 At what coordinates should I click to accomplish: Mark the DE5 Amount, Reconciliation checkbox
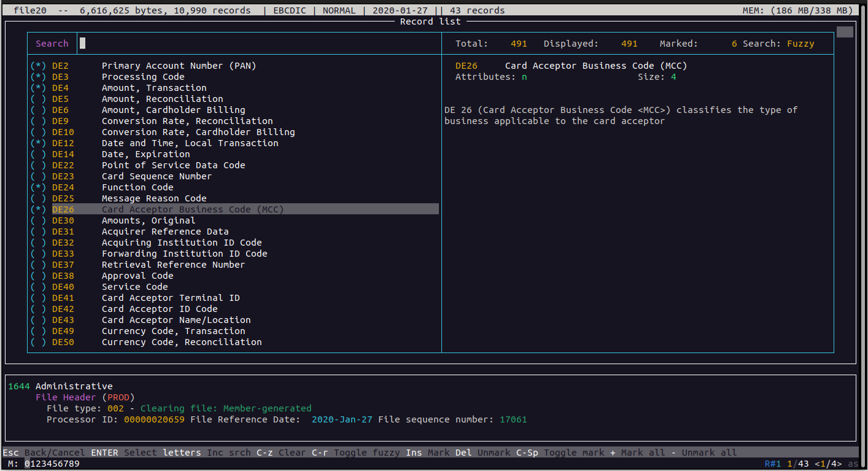(x=38, y=99)
